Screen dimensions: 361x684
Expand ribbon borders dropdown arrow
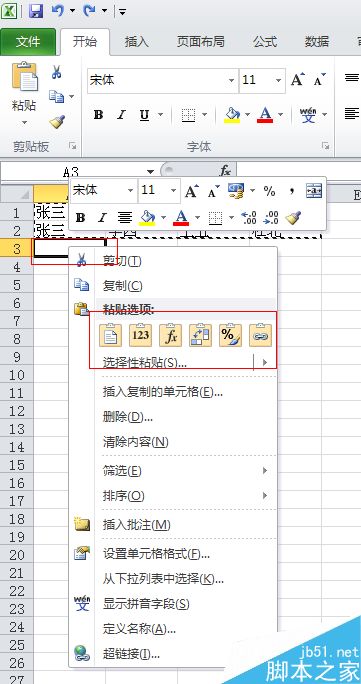coord(204,115)
